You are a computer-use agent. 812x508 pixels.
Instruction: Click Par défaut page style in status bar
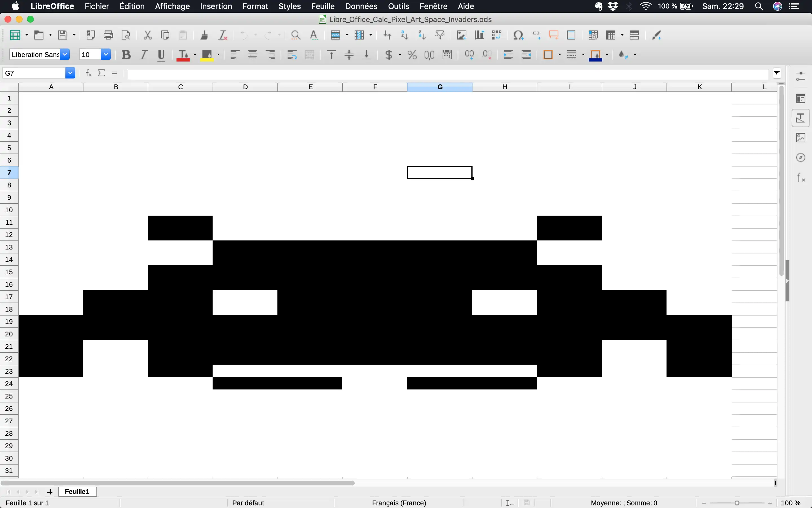(x=248, y=503)
